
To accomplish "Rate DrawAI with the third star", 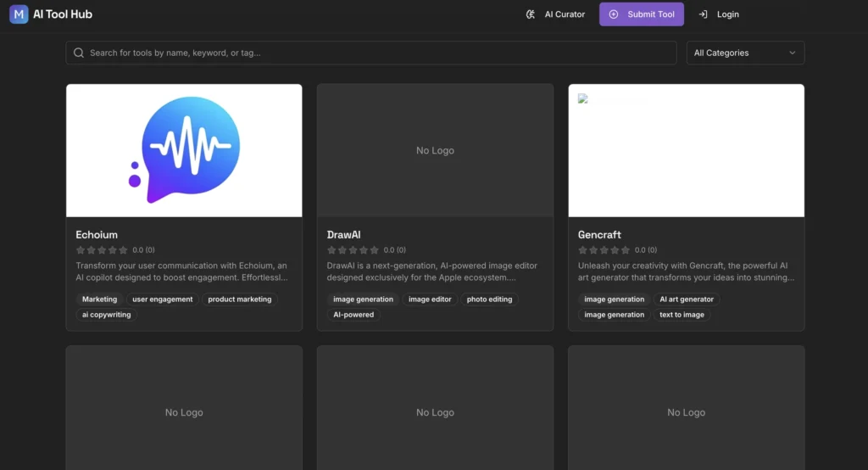I will [x=353, y=250].
